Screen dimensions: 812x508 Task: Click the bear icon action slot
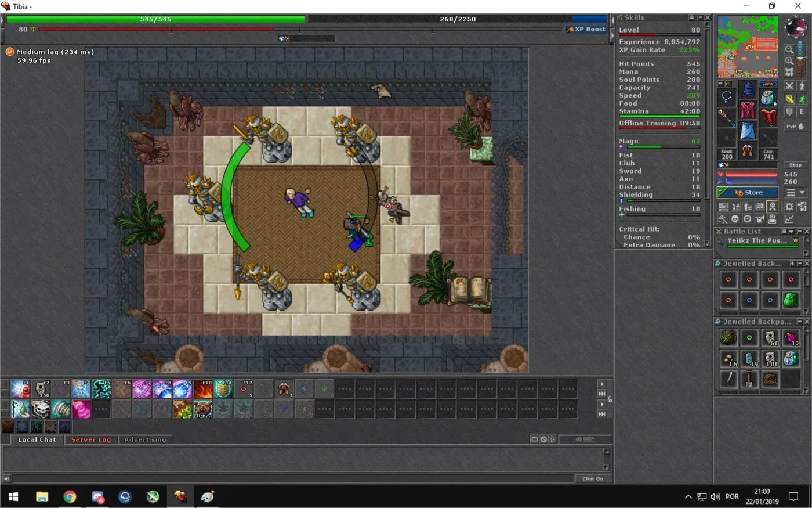point(203,409)
